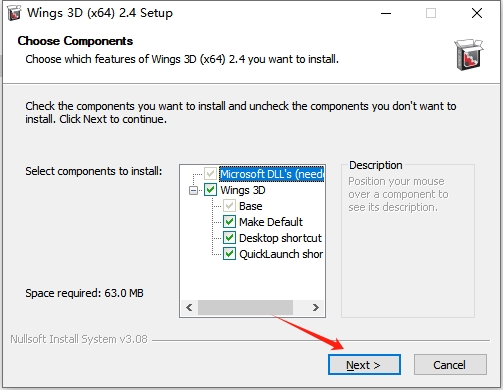
Task: Uncheck the Desktop shortcut checkbox
Action: [x=229, y=238]
